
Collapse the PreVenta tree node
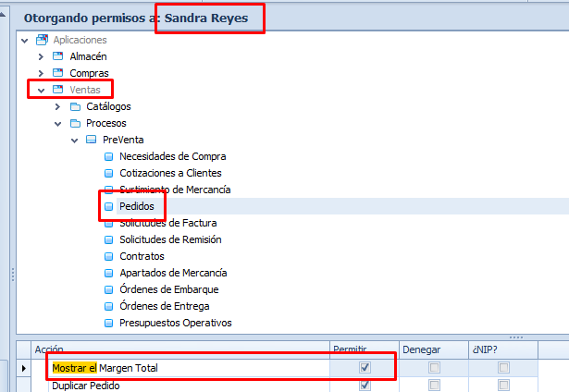74,140
